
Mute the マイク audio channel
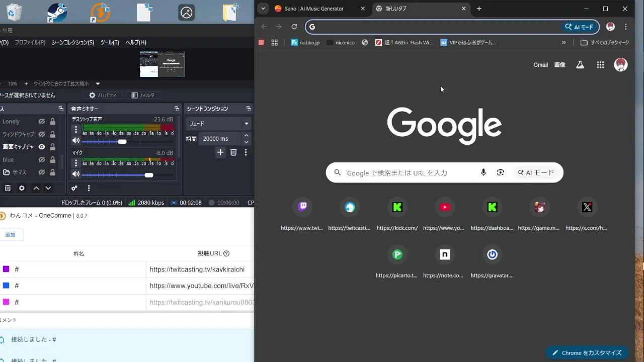coord(76,174)
